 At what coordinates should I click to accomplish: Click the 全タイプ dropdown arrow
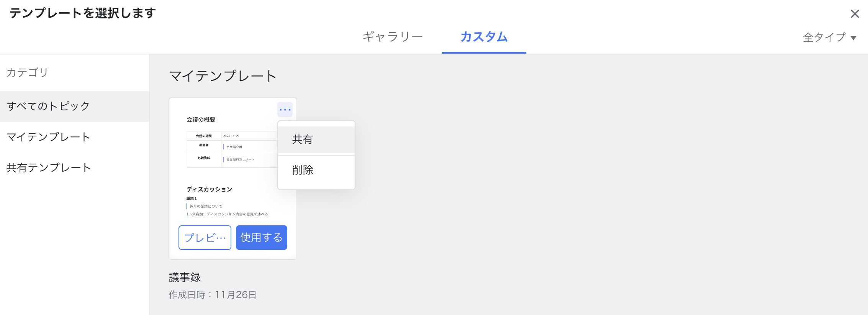coord(853,38)
